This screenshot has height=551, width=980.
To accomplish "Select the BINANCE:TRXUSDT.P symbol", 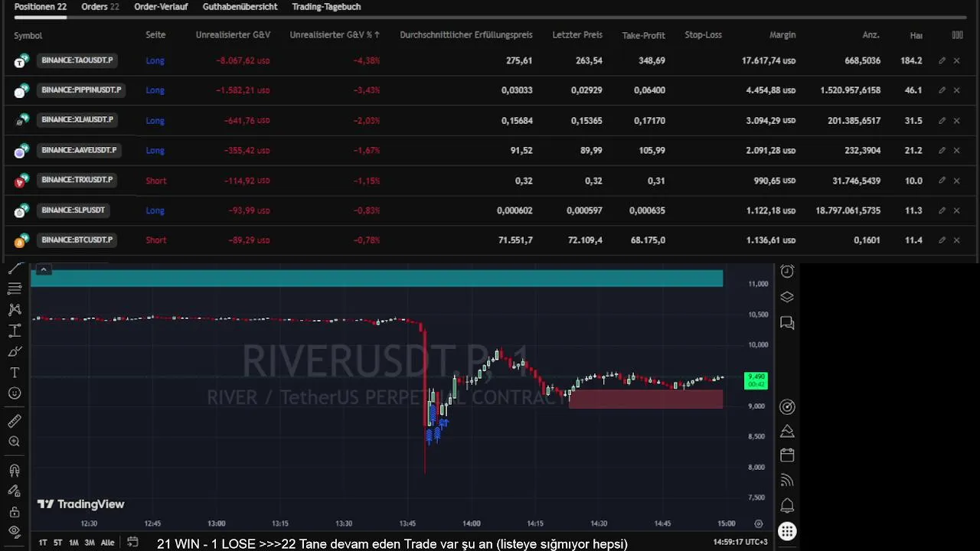I will click(x=77, y=181).
